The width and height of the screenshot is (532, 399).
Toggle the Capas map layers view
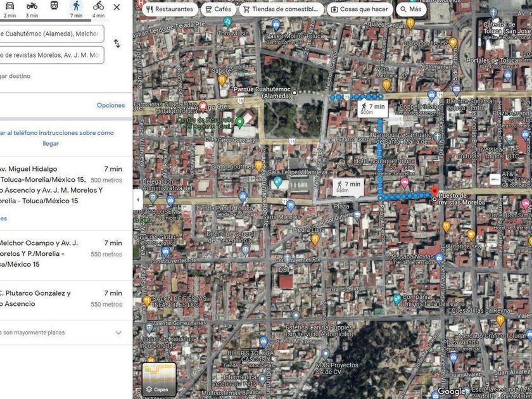click(158, 379)
